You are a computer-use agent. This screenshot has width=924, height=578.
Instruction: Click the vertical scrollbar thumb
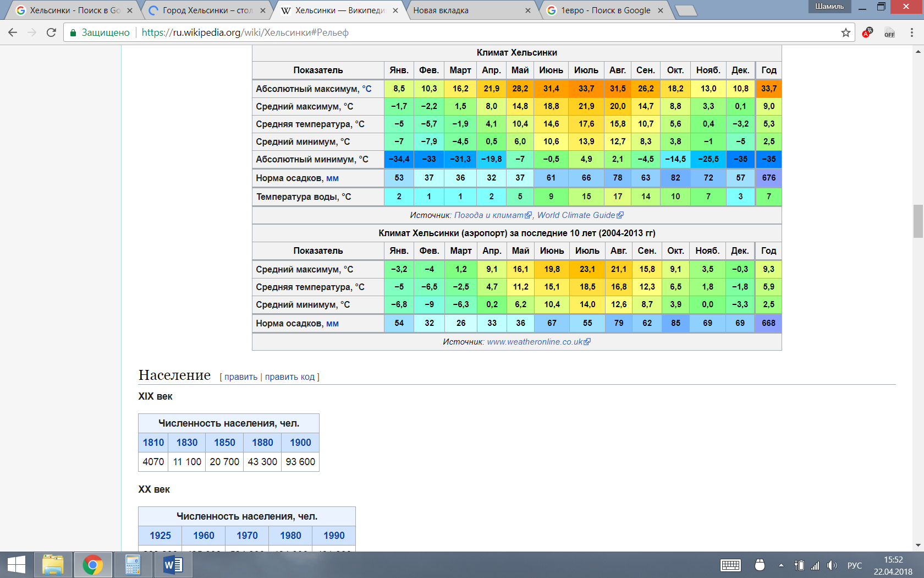(x=918, y=221)
